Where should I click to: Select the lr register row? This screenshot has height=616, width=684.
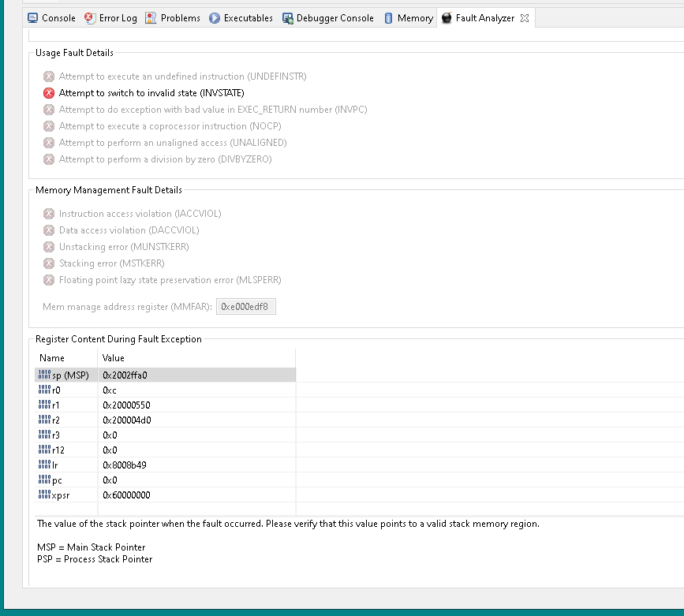click(165, 465)
